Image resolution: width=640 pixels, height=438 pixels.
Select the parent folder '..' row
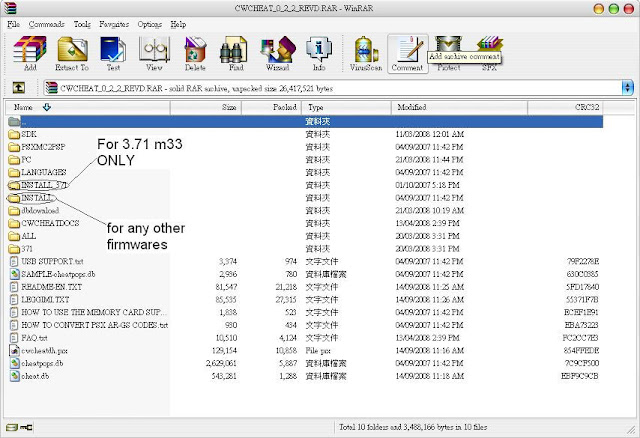coord(305,121)
